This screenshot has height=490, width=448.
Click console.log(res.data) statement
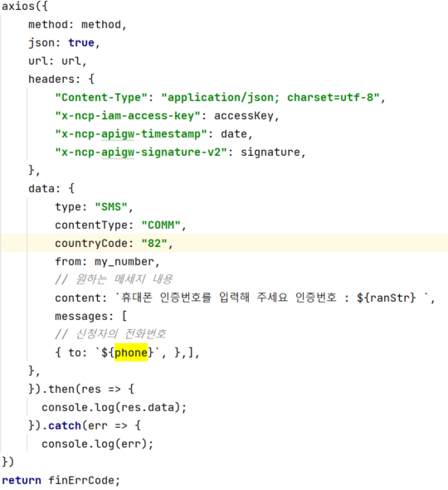(x=114, y=407)
